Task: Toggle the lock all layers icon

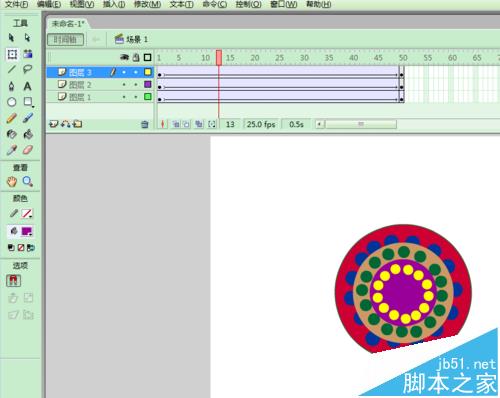Action: 136,57
